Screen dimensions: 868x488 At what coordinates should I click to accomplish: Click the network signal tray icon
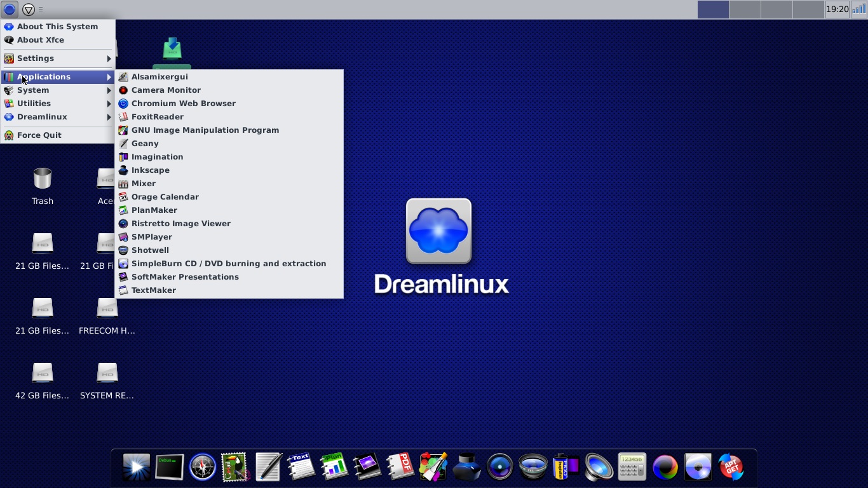(858, 10)
